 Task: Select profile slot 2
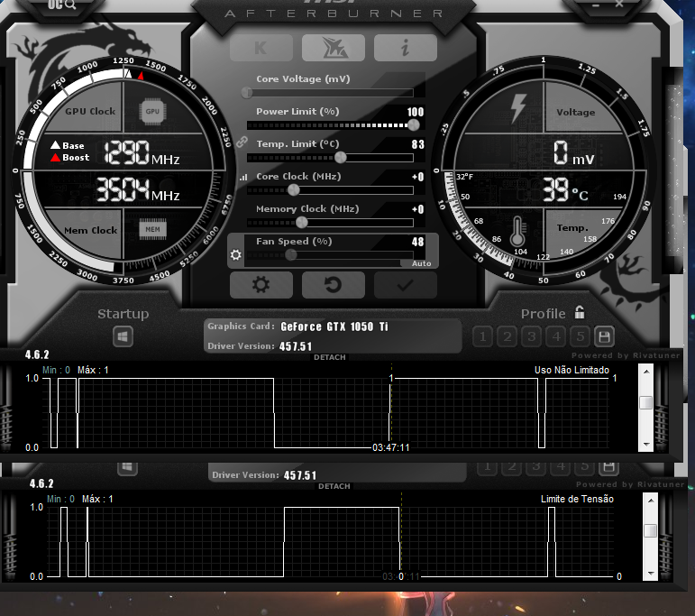tap(508, 337)
